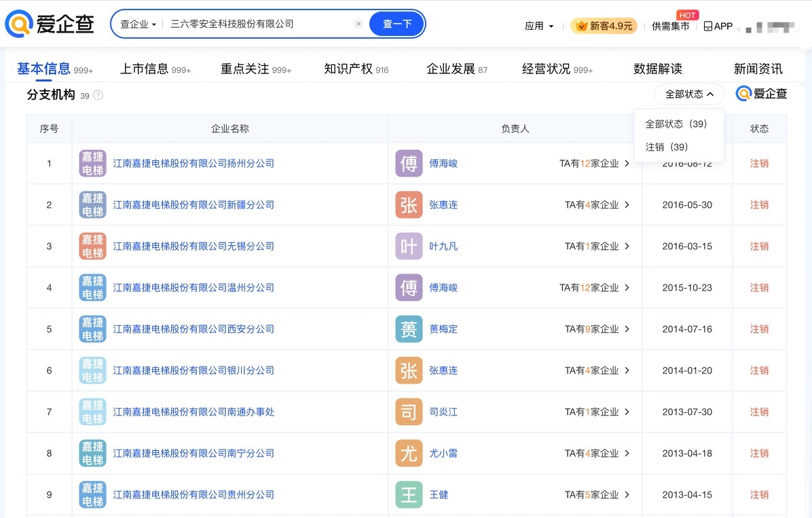This screenshot has width=812, height=518.
Task: Open the 供需集市 link in the header
Action: pos(670,26)
